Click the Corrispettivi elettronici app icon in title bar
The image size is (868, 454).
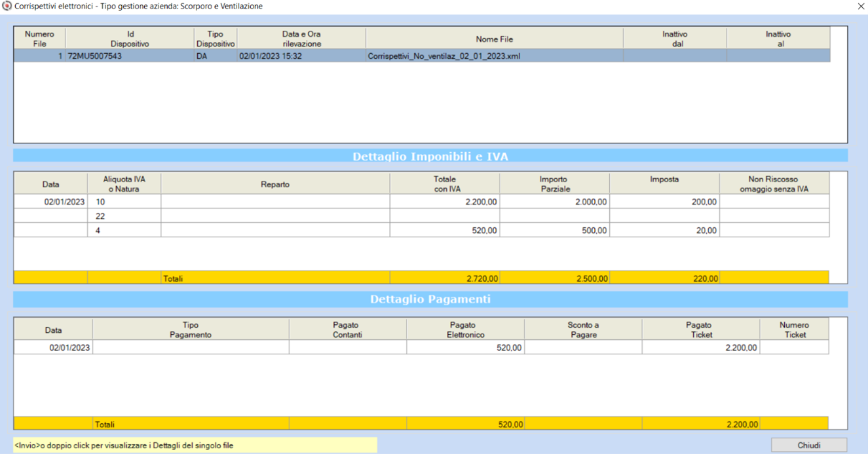[7, 6]
